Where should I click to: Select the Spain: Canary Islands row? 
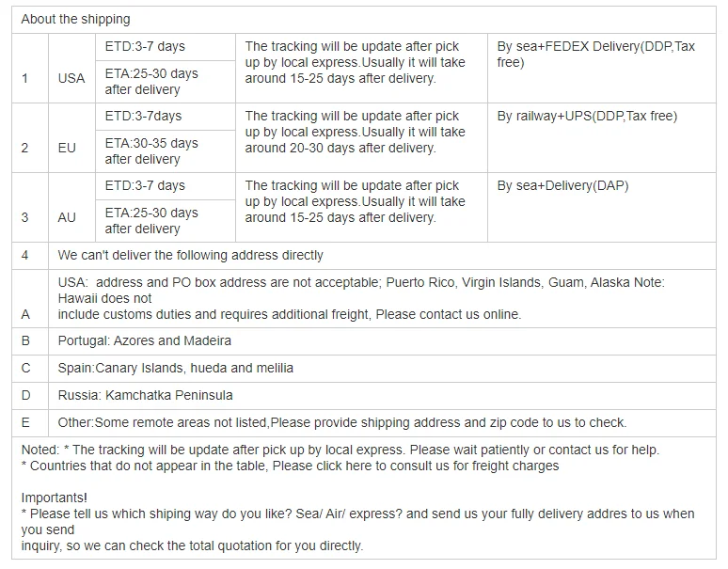175,368
